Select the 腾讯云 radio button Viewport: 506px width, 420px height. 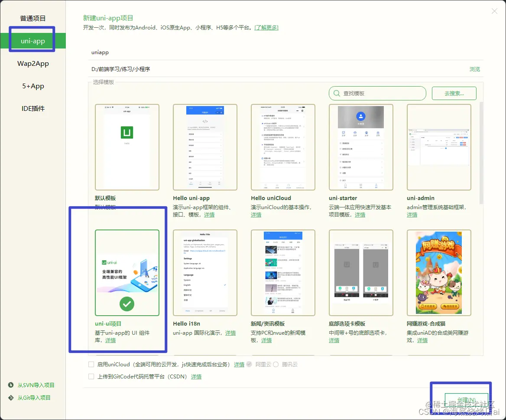click(x=276, y=364)
